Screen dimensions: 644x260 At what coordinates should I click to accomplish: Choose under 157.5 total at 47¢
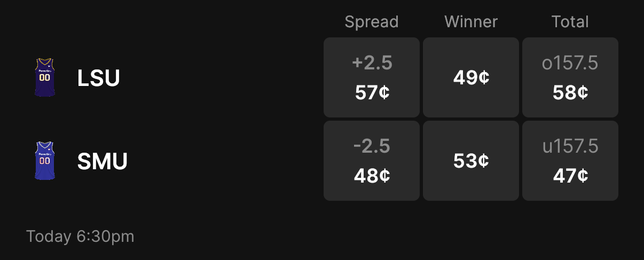click(570, 161)
